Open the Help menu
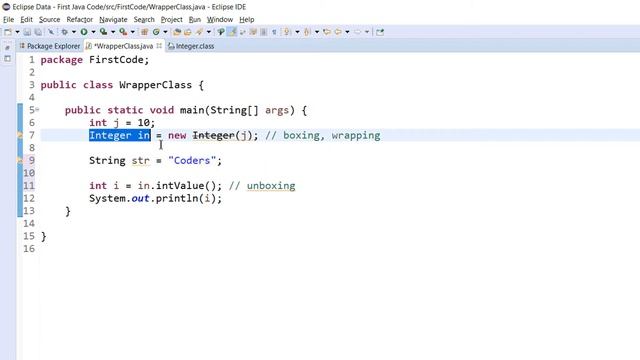This screenshot has height=360, width=640. click(x=247, y=20)
